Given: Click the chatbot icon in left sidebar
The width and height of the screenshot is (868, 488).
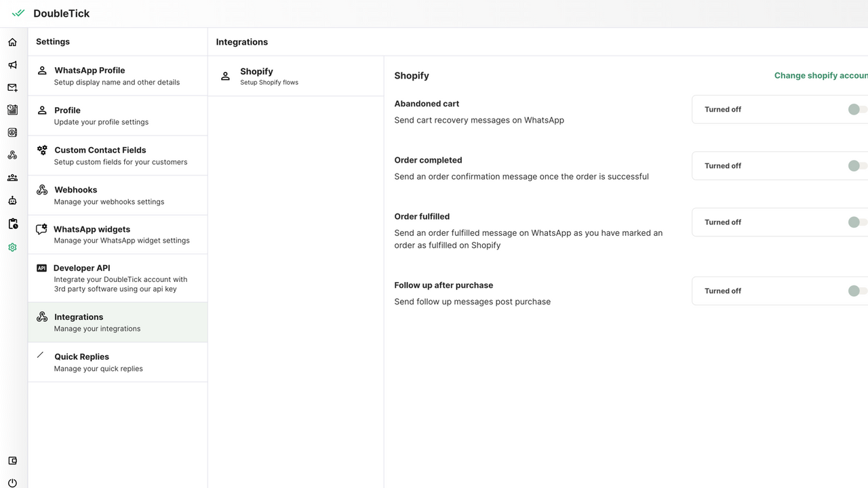Looking at the screenshot, I should click(12, 200).
